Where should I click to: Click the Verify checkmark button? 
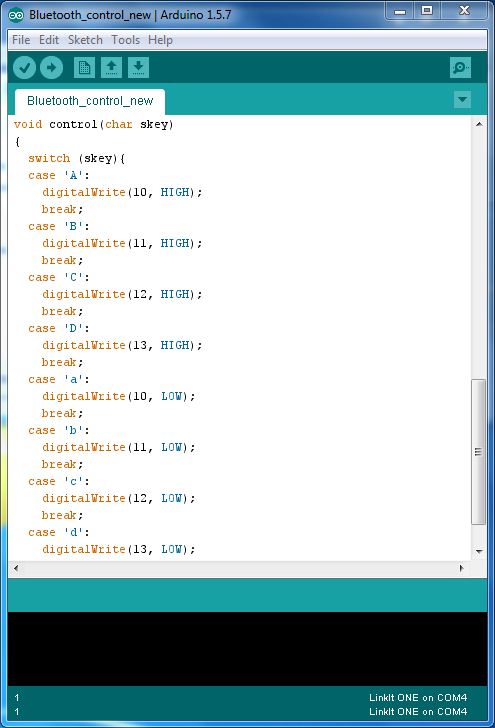[24, 68]
